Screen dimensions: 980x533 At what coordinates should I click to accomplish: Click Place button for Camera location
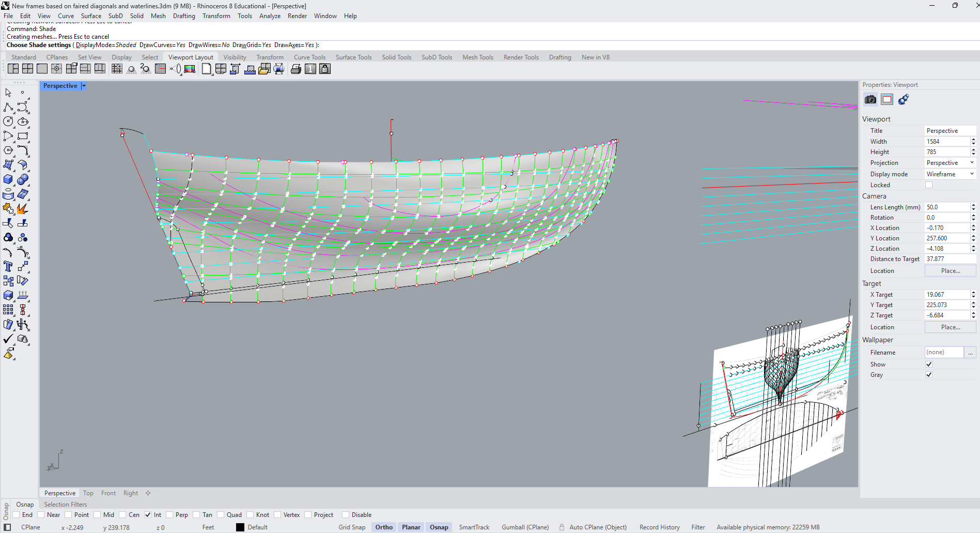pos(950,271)
